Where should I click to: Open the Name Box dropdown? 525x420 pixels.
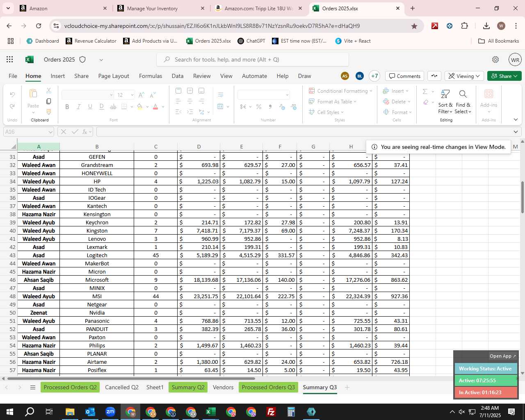(x=50, y=132)
